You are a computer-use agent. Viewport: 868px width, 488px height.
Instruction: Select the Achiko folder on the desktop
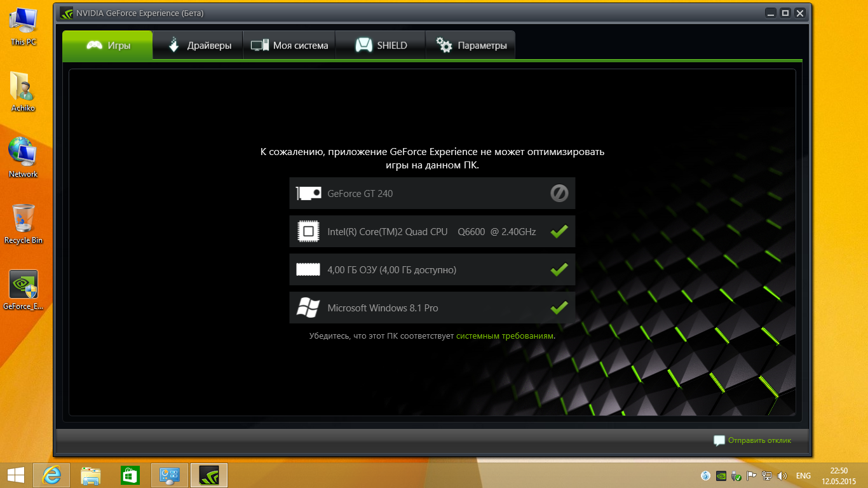click(24, 92)
